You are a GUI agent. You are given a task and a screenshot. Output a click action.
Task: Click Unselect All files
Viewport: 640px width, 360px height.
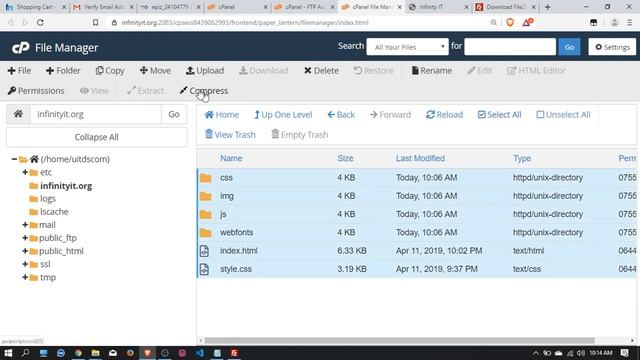click(x=563, y=115)
